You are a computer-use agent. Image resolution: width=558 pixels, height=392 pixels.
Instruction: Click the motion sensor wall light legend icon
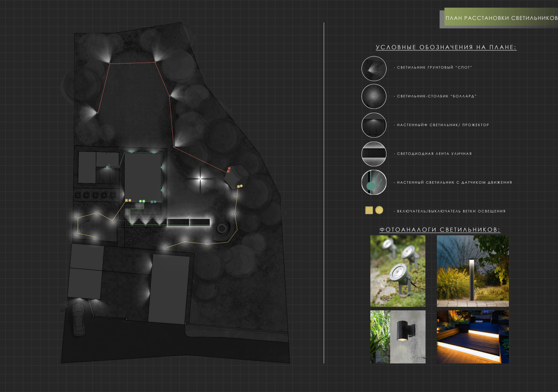(x=374, y=182)
